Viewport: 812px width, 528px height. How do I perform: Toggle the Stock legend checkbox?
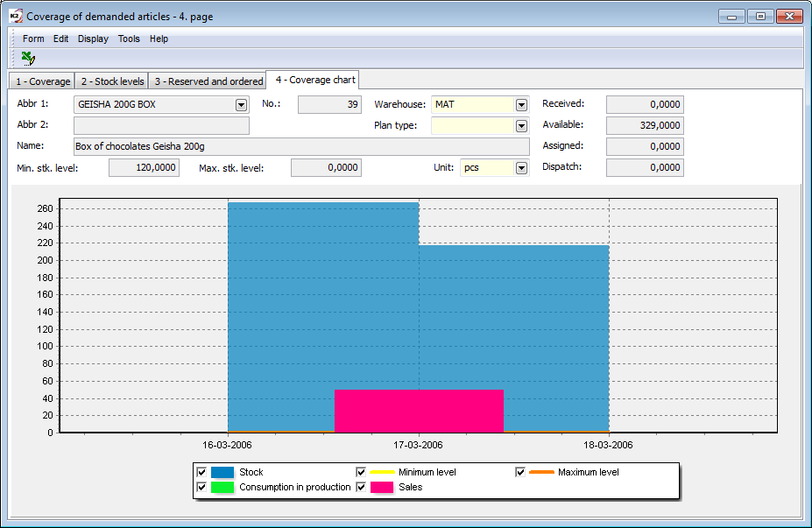(x=201, y=472)
